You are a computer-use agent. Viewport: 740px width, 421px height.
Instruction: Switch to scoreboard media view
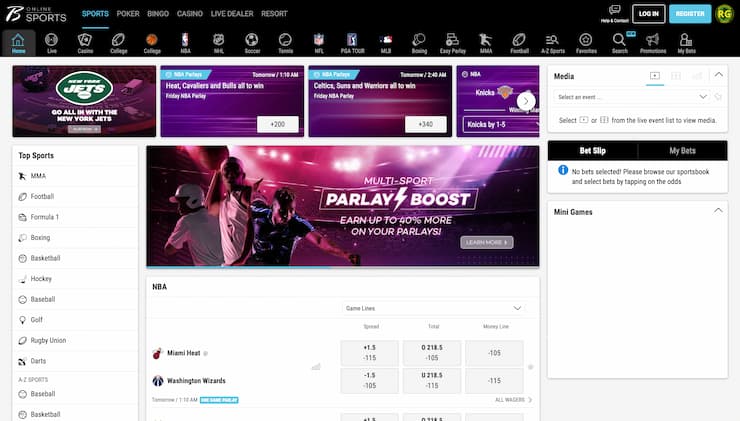point(676,76)
